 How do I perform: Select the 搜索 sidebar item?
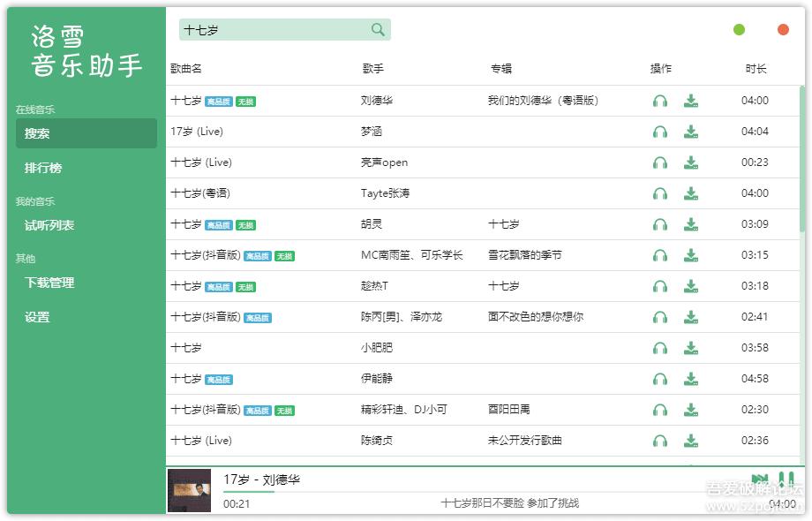[86, 133]
